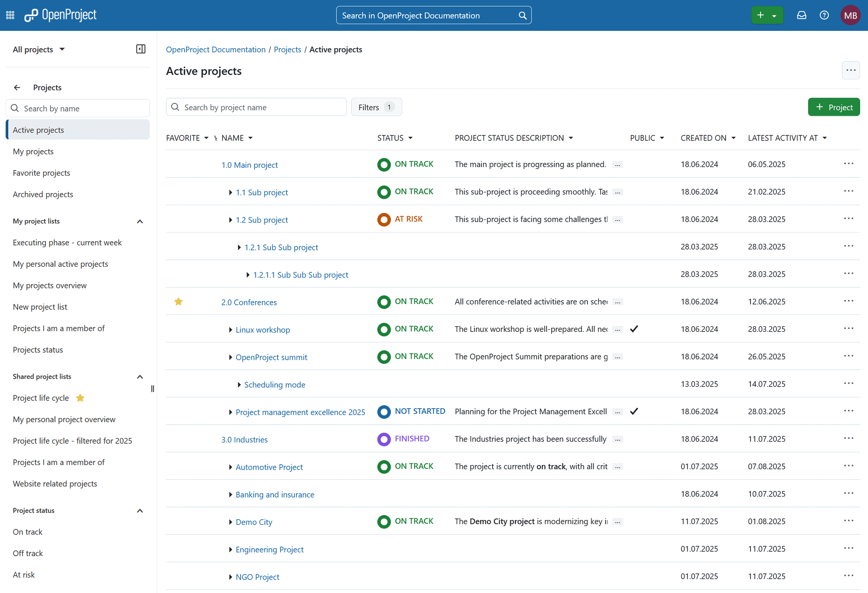
Task: Collapse the Shared project lists section
Action: [x=140, y=377]
